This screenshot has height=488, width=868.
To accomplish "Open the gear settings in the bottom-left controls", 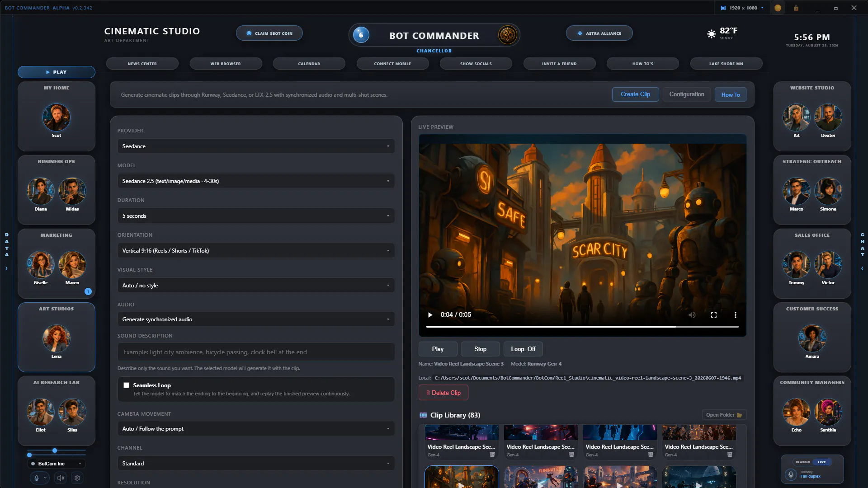I will click(x=77, y=478).
